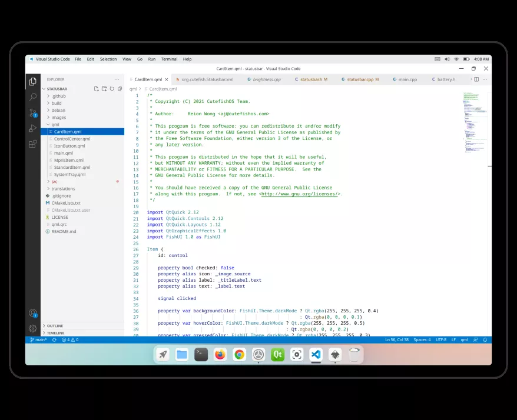Change the UTF-8 encoding setting
Screen dimensions: 517x420
pyautogui.click(x=441, y=339)
